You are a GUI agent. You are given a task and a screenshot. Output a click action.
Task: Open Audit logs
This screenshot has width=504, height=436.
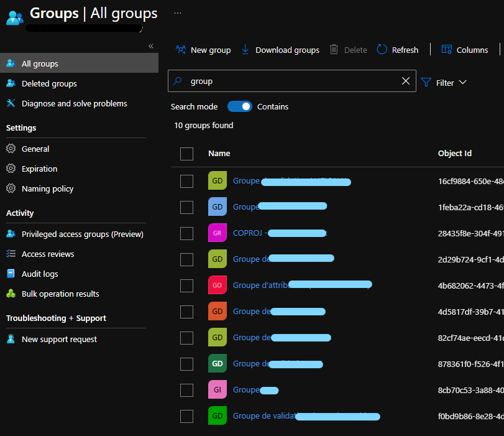tap(40, 274)
